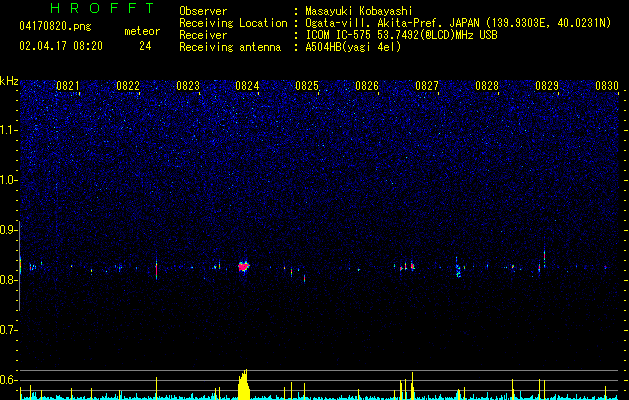Click the 0827 time axis marker
629x400 pixels.
pos(427,86)
